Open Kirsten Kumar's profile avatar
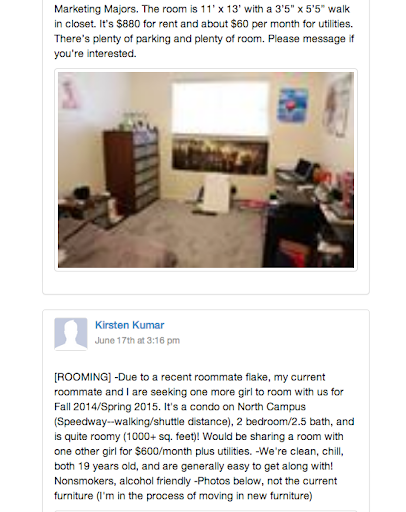406x512 pixels. coord(71,334)
